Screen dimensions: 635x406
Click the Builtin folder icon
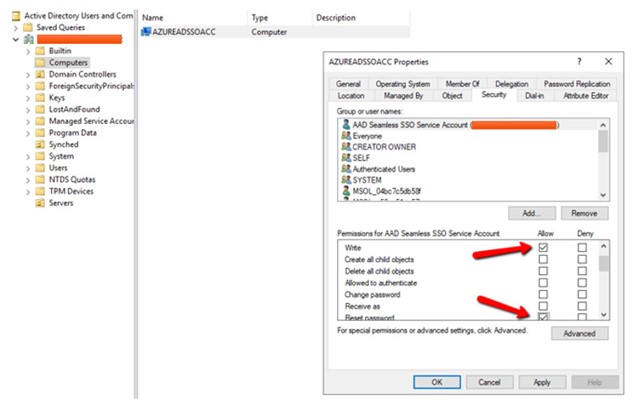[x=40, y=51]
